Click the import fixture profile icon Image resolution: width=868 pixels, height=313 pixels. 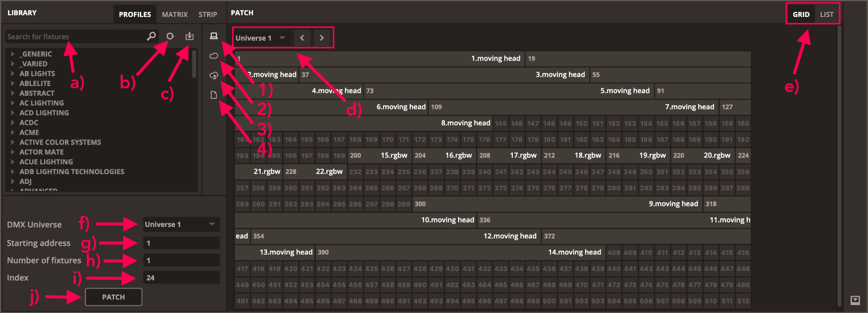[x=189, y=36]
